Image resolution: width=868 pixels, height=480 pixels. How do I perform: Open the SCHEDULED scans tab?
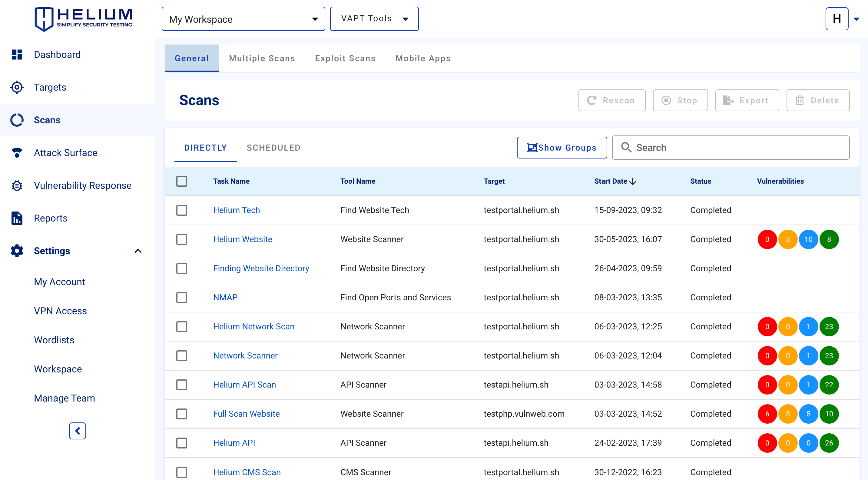coord(273,148)
